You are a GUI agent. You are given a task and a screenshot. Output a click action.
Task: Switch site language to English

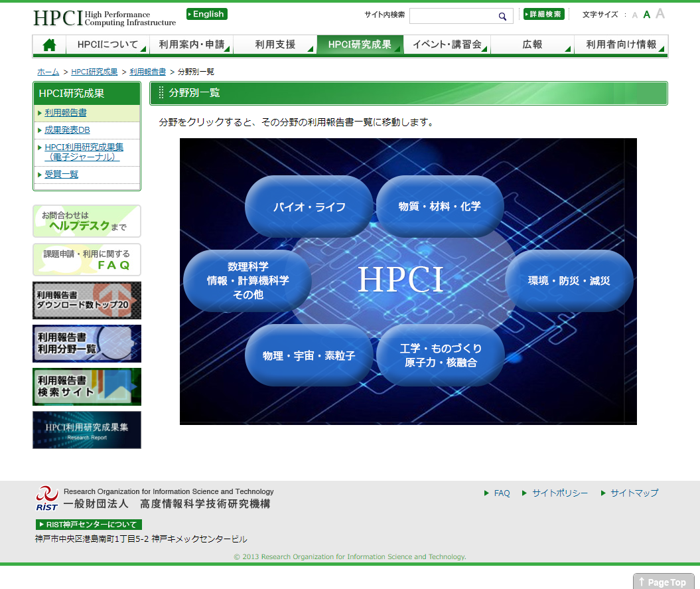tap(207, 15)
